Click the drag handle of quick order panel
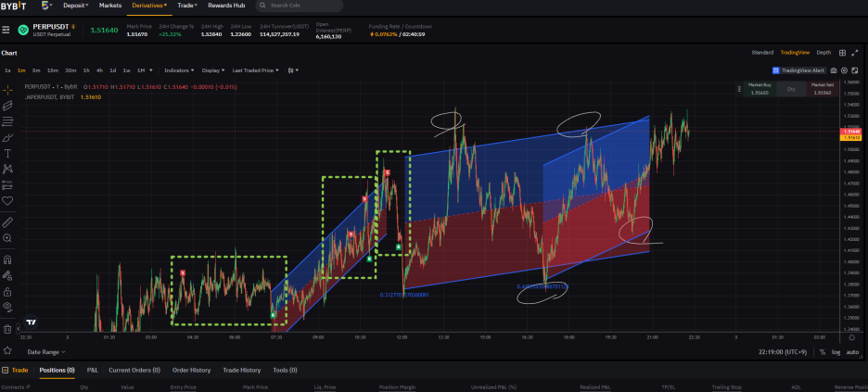Viewport: 868px width, 392px height. tap(738, 88)
